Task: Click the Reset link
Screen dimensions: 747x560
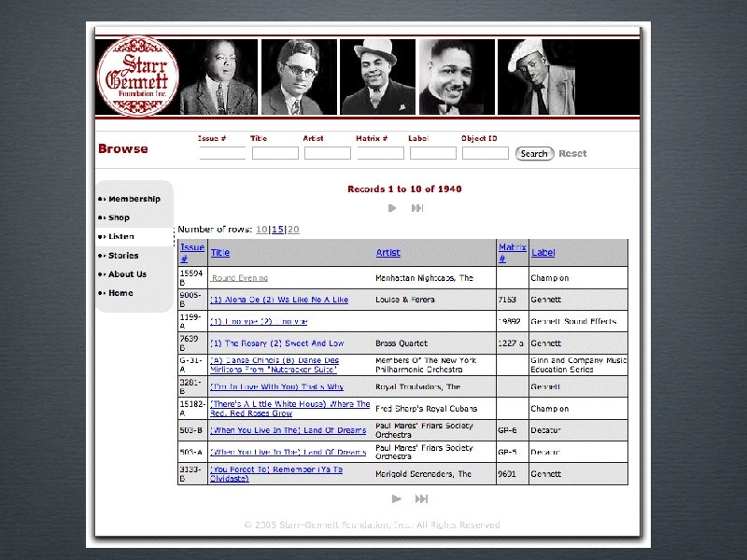Action: point(572,153)
